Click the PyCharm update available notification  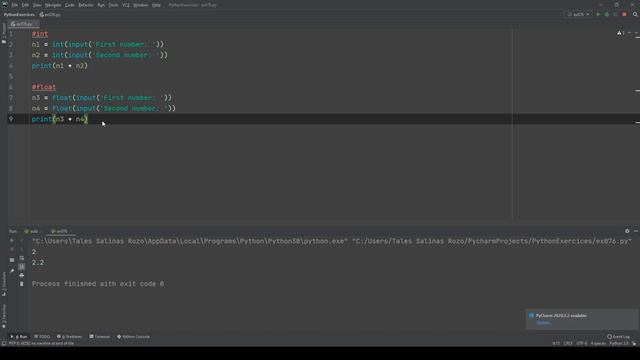pyautogui.click(x=581, y=319)
